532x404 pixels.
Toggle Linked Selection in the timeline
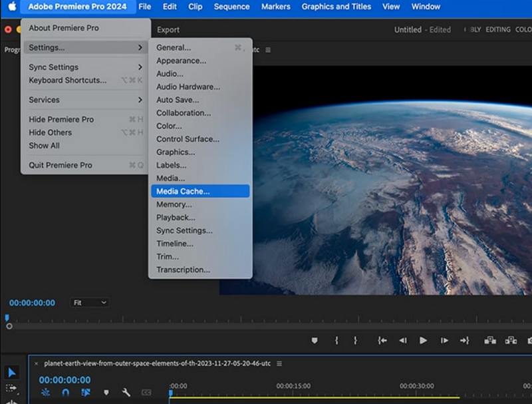coord(86,393)
